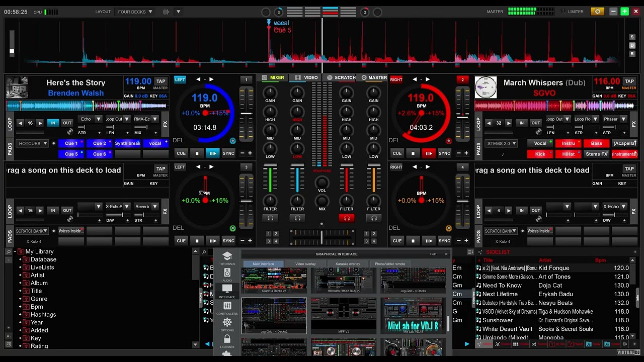Toggle headphone cue on mixer channel 1

[270, 218]
